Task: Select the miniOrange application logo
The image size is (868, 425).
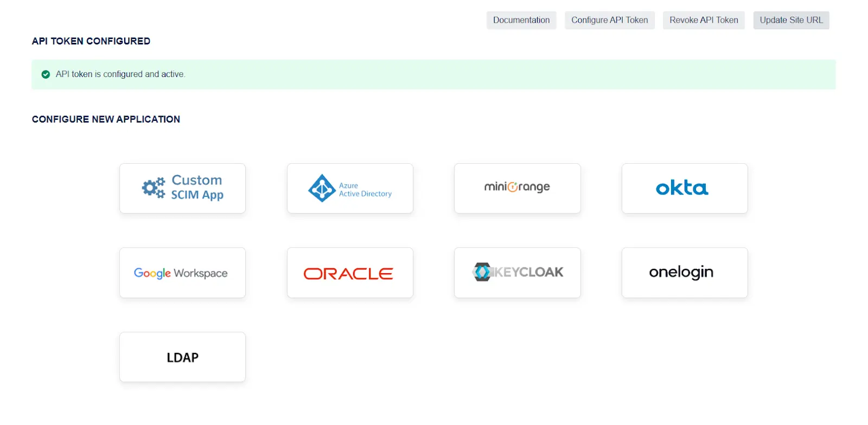Action: [x=517, y=188]
